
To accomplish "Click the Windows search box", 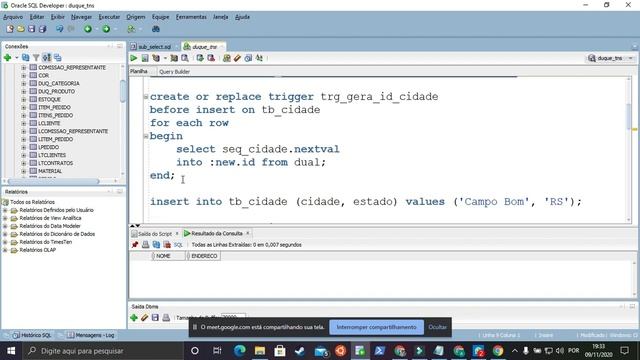I will point(102,351).
